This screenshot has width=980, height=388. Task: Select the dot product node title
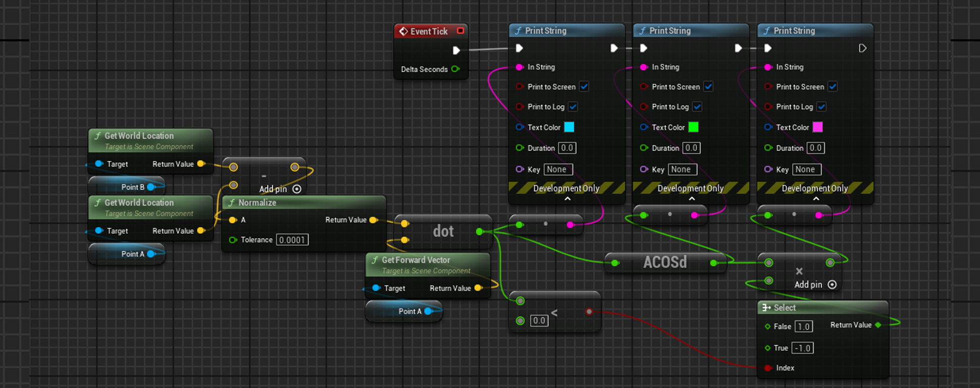(443, 231)
